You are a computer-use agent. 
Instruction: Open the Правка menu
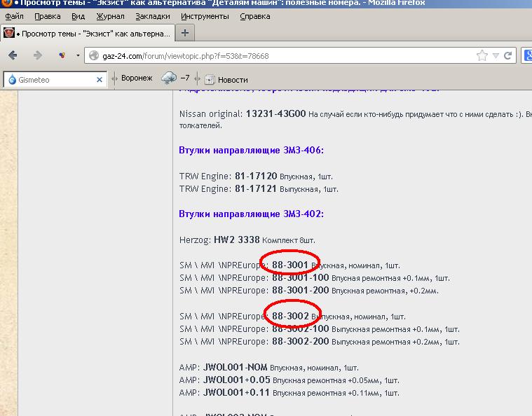[x=48, y=16]
